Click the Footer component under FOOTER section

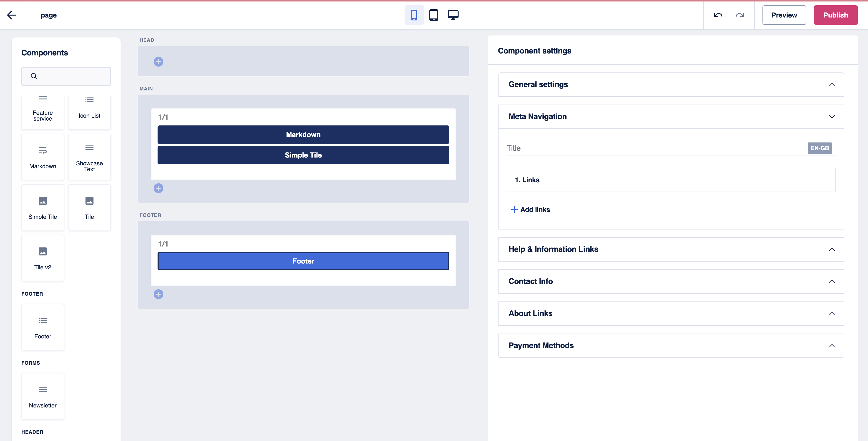43,327
